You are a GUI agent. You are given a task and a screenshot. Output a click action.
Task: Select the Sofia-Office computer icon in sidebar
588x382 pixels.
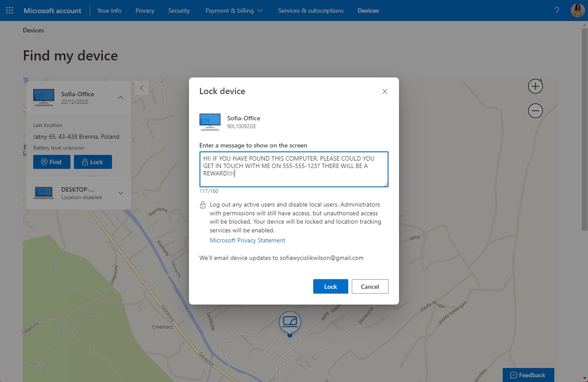coord(44,98)
